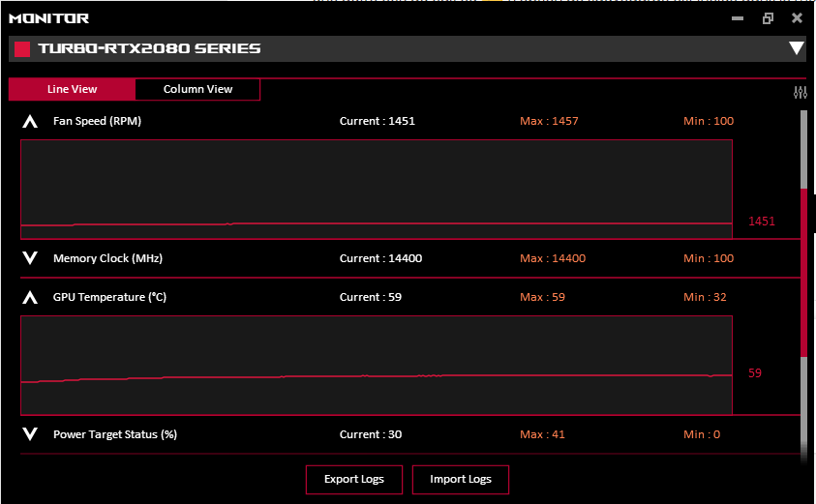816x504 pixels.
Task: Click the red GPU indicator square
Action: coord(22,48)
